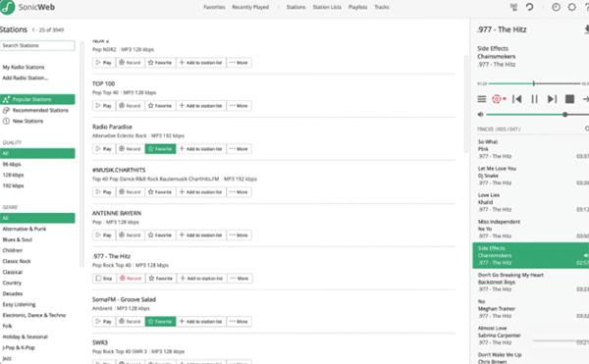Screen dimensions: 589x364
Task: Pause the currently playing track
Action: point(534,99)
